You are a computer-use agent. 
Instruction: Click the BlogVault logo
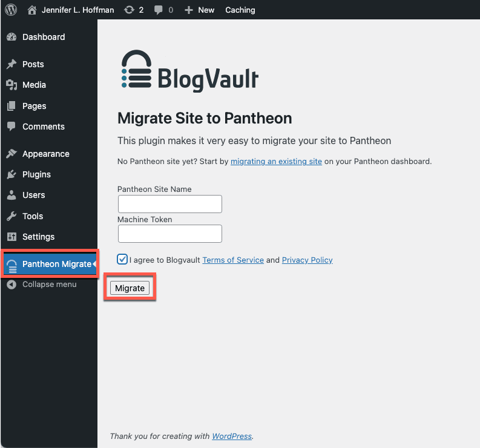(190, 71)
